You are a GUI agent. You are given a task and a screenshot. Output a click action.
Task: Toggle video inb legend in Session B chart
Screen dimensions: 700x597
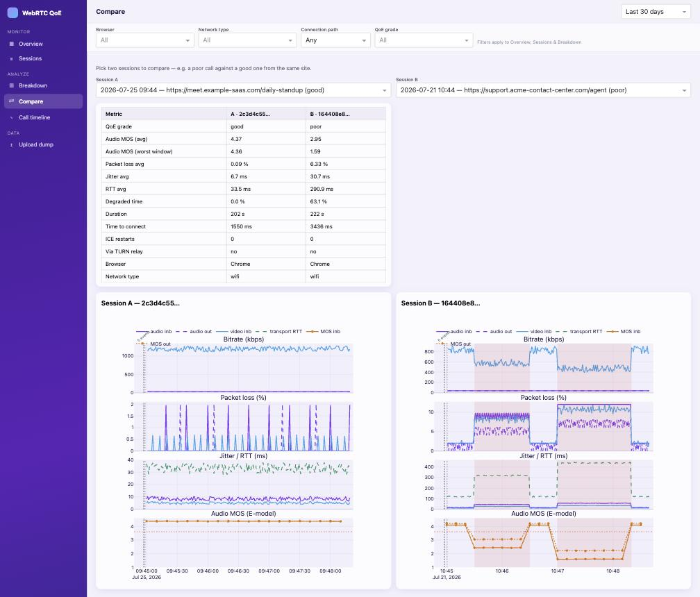pyautogui.click(x=534, y=332)
